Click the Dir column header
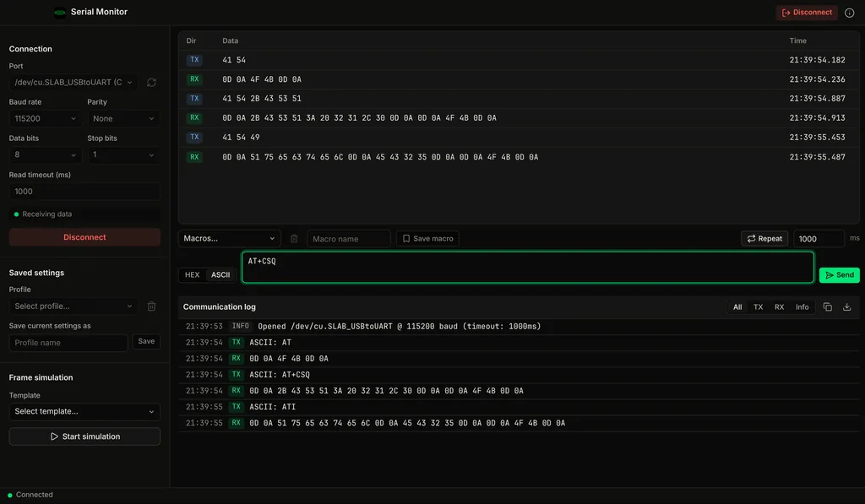Viewport: 865px width, 504px height. pos(191,41)
